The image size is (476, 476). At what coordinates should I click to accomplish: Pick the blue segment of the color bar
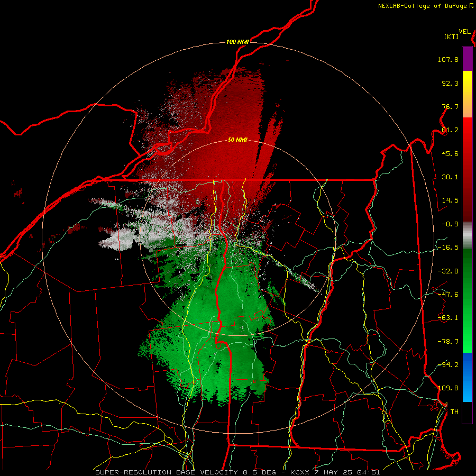point(467,377)
